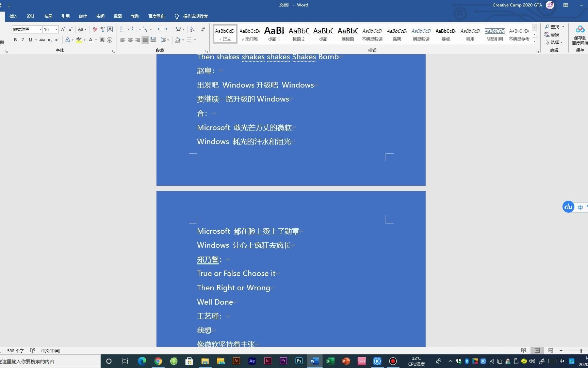Open Excel from the taskbar
Viewport: 588px width, 368px height.
[x=330, y=361]
